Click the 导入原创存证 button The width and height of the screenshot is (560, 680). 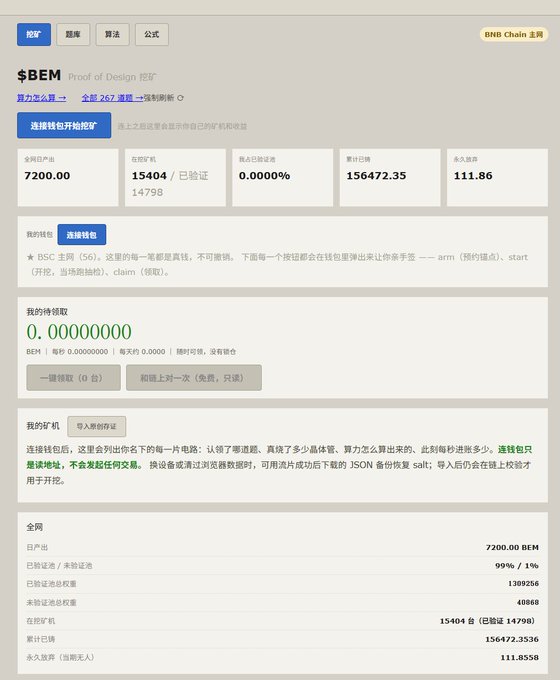97,427
